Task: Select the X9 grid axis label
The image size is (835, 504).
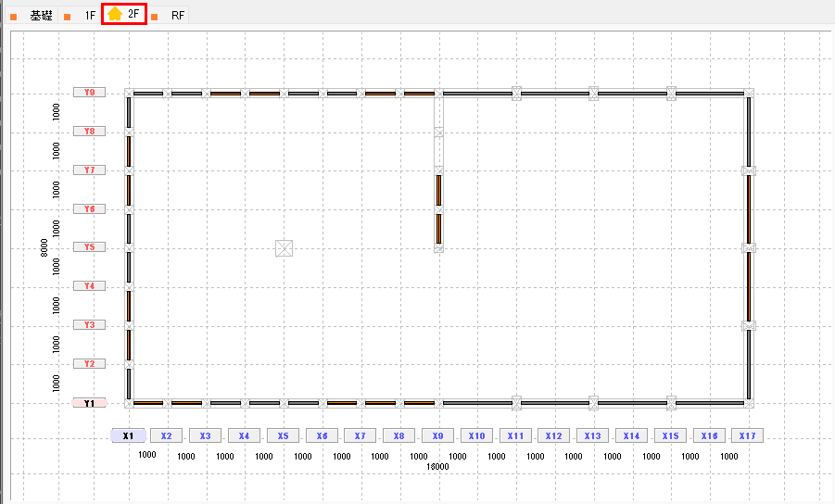Action: 438,435
